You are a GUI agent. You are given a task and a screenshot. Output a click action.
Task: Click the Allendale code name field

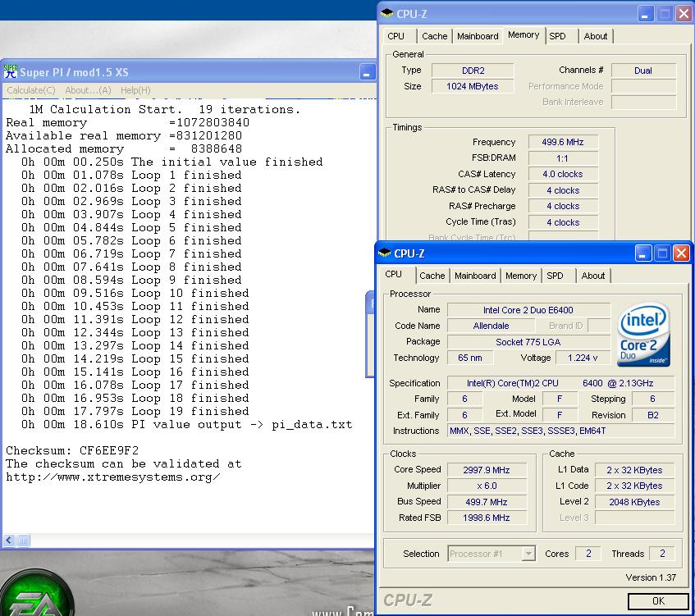492,326
